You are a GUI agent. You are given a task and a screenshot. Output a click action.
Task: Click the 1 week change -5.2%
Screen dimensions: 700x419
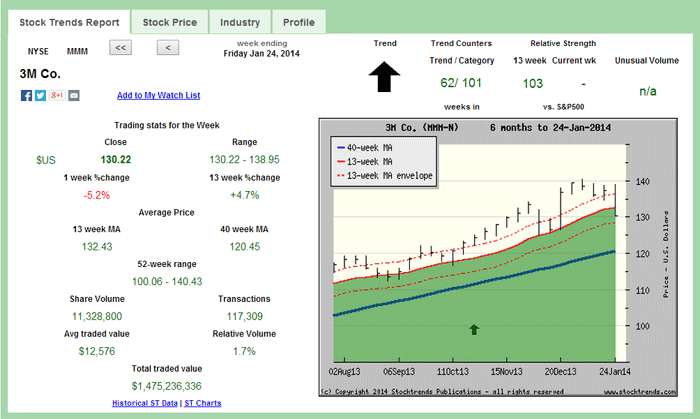(x=96, y=195)
